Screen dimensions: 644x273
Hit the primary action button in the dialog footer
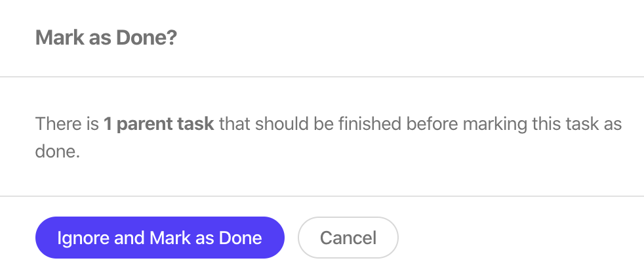pos(160,238)
